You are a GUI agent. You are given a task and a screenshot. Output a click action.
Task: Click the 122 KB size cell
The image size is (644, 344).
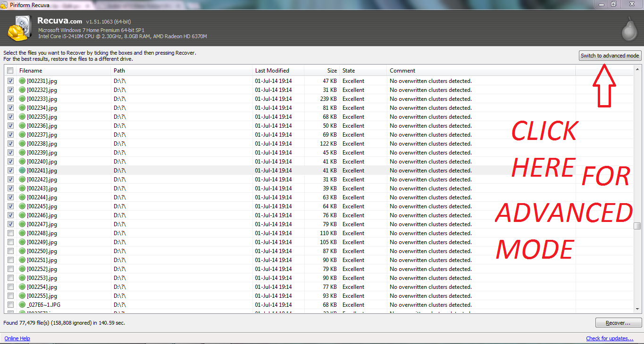point(328,144)
